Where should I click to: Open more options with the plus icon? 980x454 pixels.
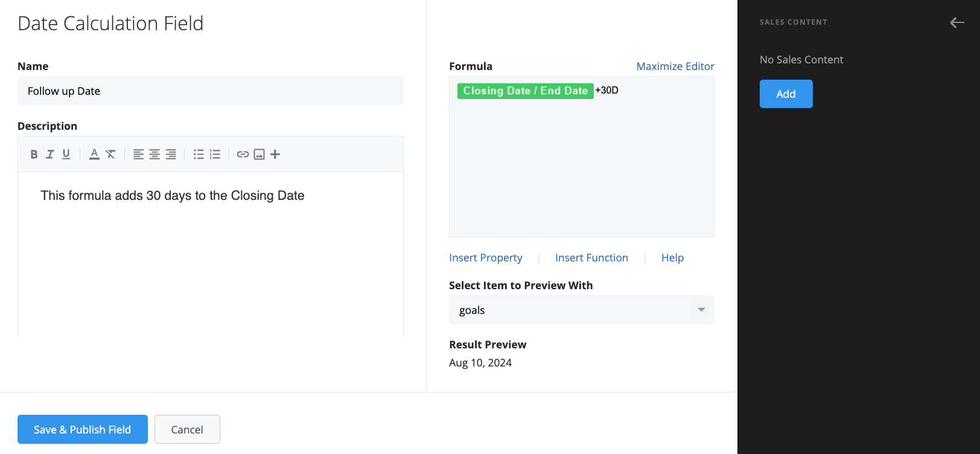pyautogui.click(x=275, y=154)
